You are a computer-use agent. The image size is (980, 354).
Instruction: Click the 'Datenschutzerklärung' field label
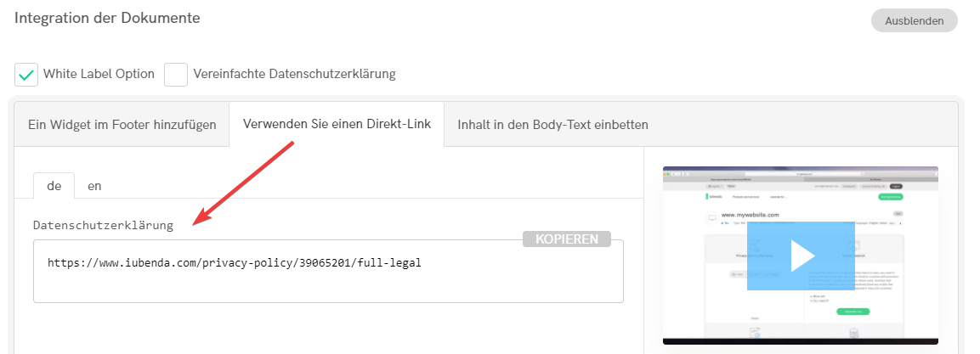click(x=103, y=225)
